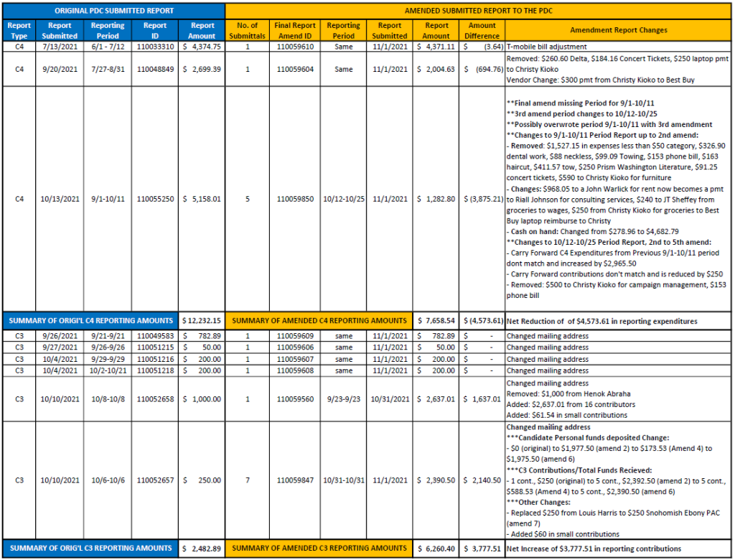Select the $6,260.40 amended C3 total cell
This screenshot has width=735, height=560.
436,549
